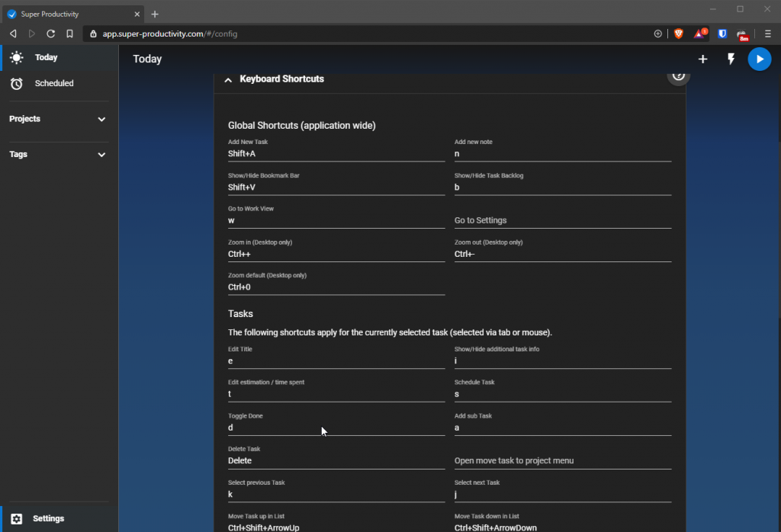The image size is (781, 532).
Task: Click the Add New Task shortcut field
Action: 336,153
